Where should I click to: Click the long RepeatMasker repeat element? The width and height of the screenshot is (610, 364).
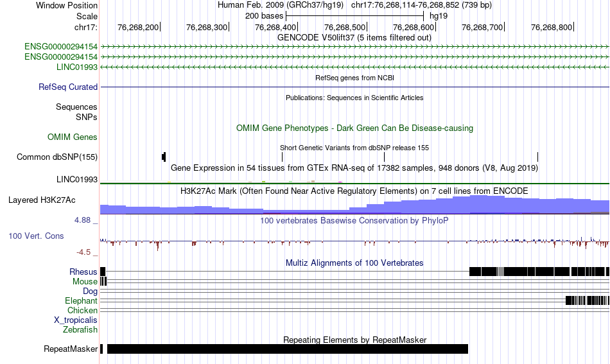click(x=288, y=349)
